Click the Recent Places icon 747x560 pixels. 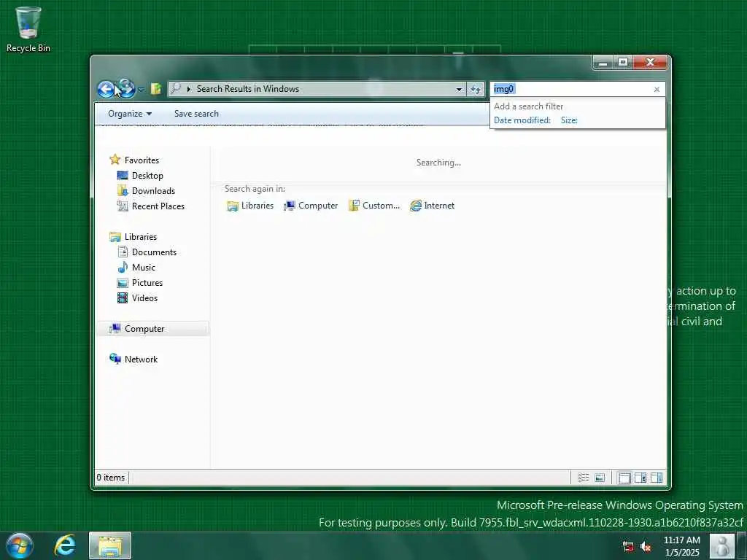pyautogui.click(x=123, y=206)
